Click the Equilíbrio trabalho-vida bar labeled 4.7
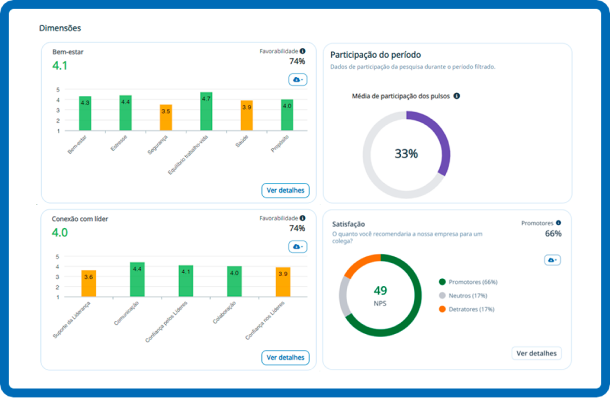 (206, 111)
